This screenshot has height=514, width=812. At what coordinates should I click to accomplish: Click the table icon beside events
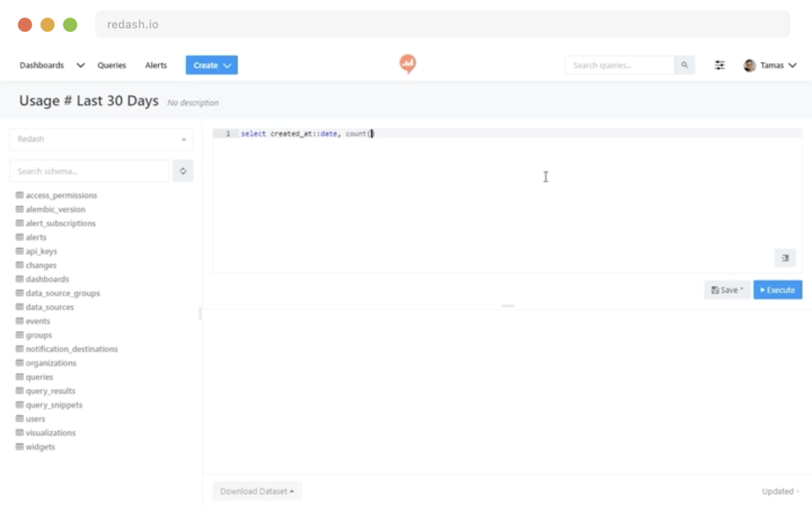tap(19, 321)
